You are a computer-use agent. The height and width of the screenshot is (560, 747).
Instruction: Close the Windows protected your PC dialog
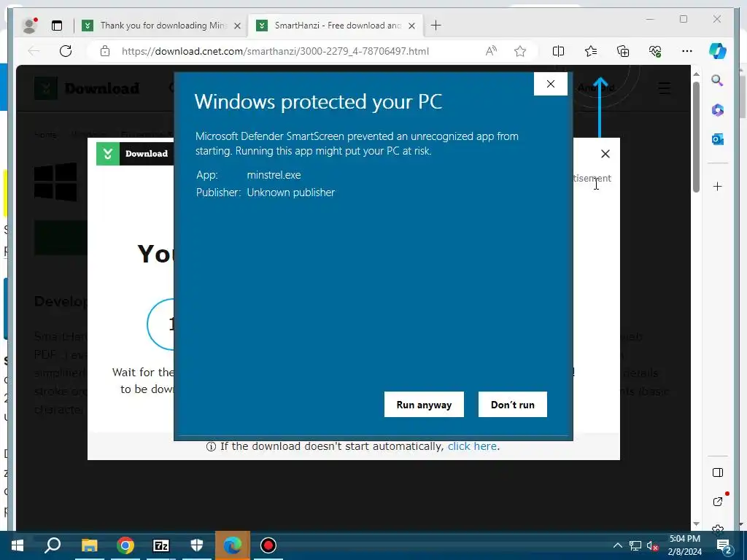click(x=551, y=84)
